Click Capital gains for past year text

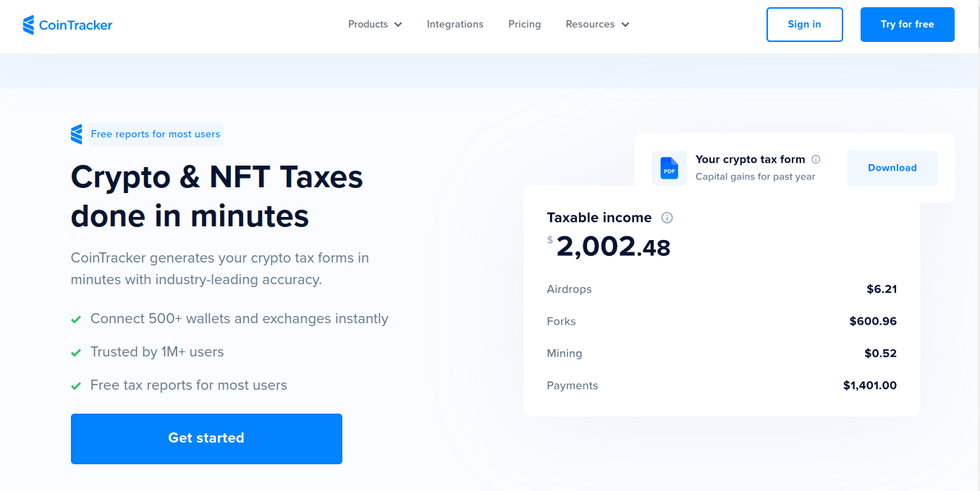[x=756, y=176]
